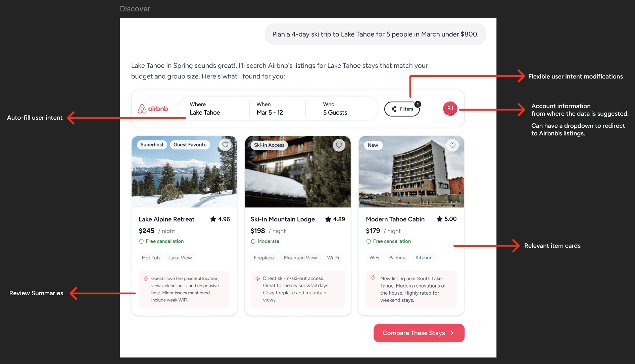Image resolution: width=635 pixels, height=364 pixels.
Task: Toggle heart on Ski-In Mountain Lodge
Action: [x=339, y=145]
